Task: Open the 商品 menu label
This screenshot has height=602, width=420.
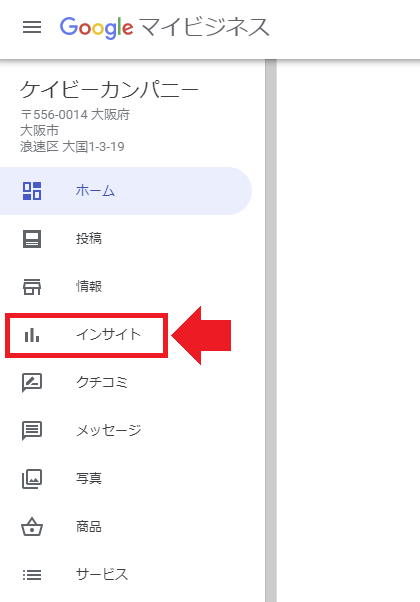Action: point(89,526)
